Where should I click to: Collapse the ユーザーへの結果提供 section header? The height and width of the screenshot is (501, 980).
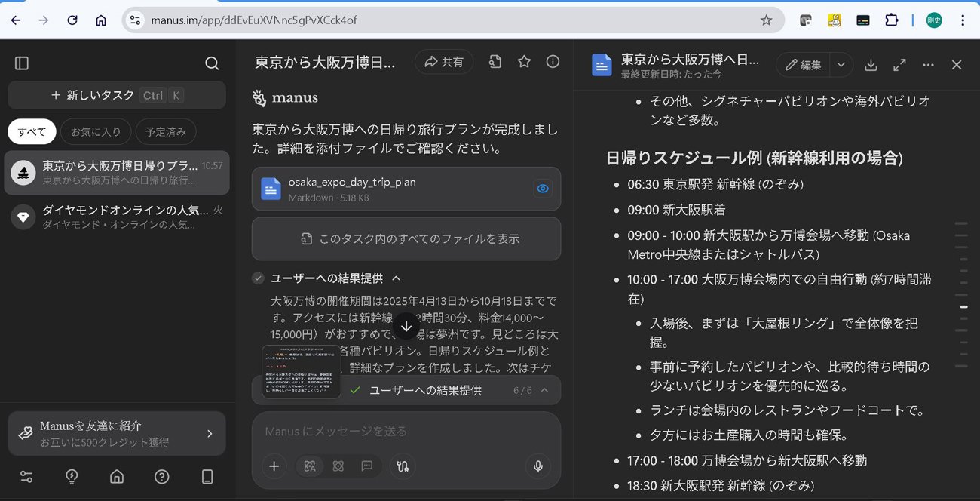[x=396, y=278]
